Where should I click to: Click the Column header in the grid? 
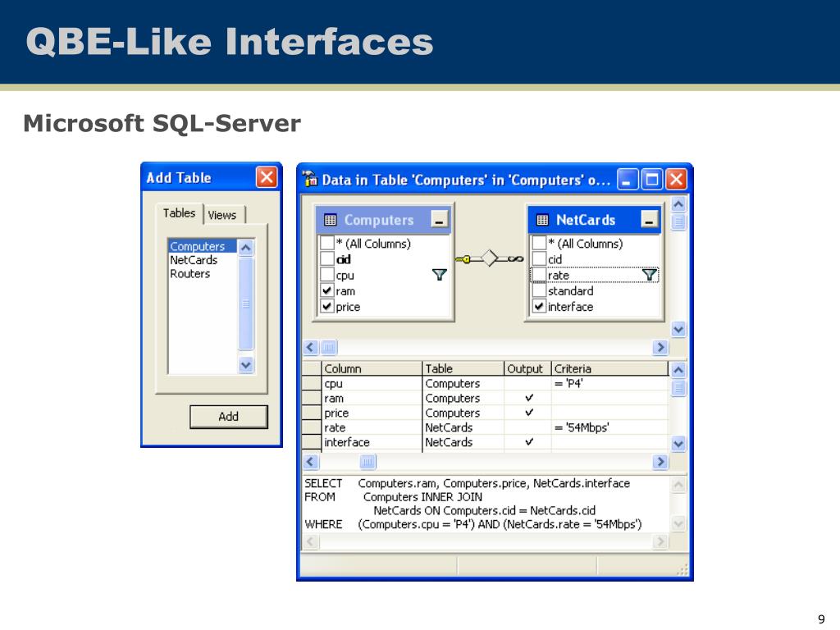click(372, 368)
